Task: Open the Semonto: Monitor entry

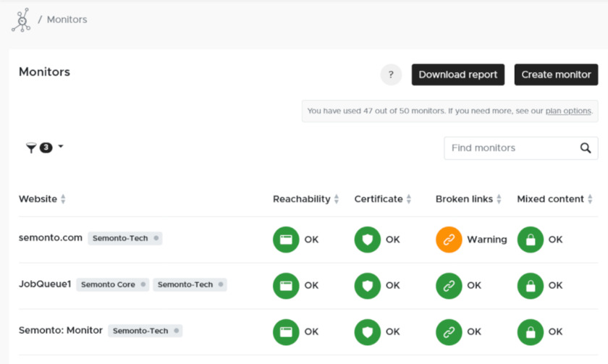Action: [61, 330]
